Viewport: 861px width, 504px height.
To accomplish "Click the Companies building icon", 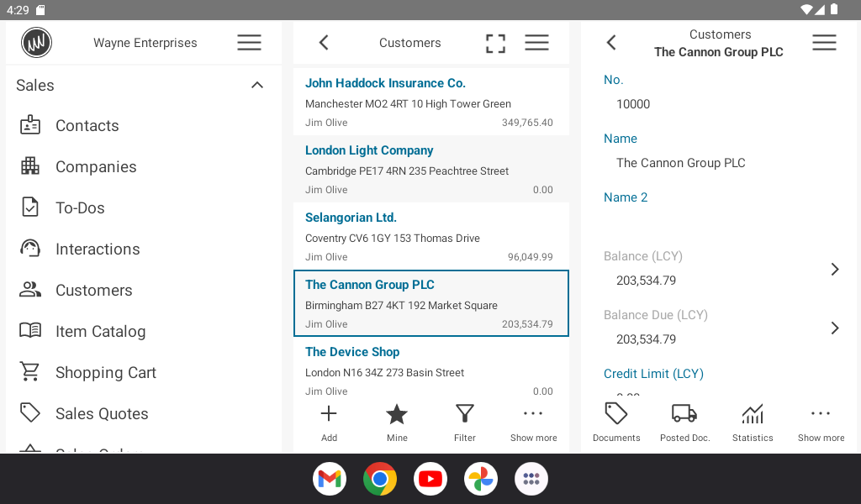I will coord(30,166).
